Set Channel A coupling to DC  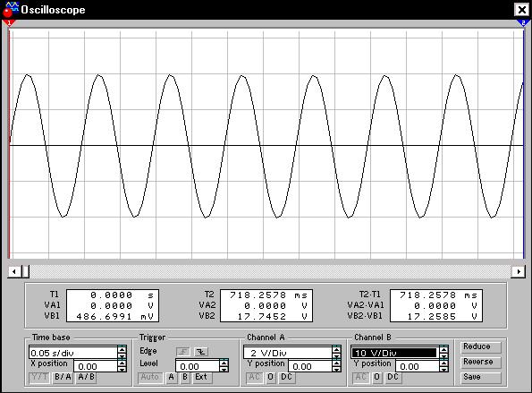pos(287,377)
